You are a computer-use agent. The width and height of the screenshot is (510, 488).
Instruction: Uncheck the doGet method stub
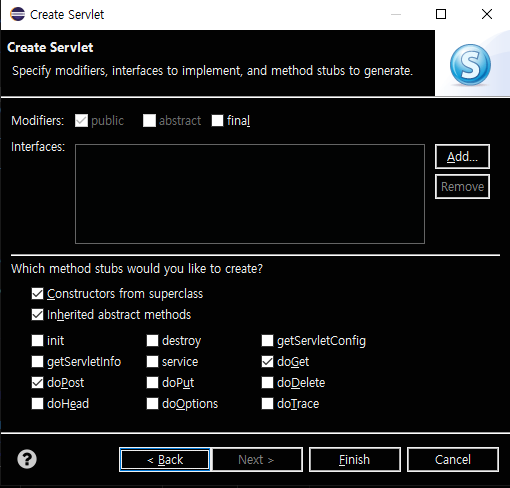(x=267, y=362)
